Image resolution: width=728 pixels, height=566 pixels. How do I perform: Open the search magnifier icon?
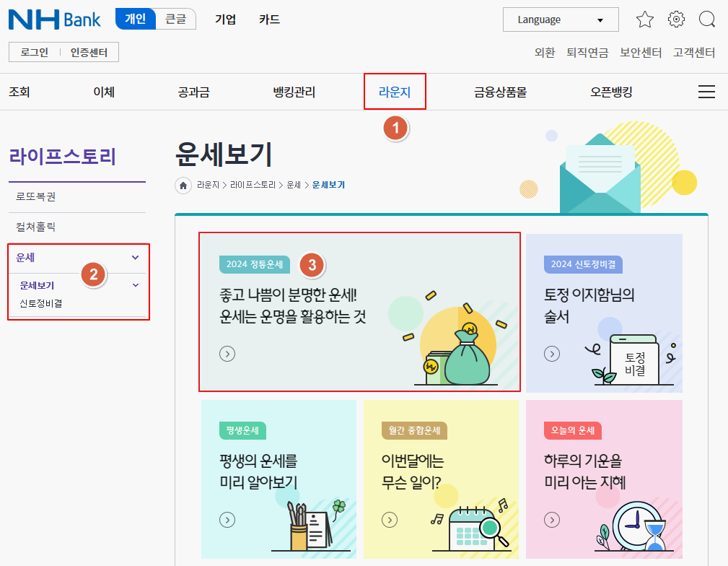coord(706,19)
